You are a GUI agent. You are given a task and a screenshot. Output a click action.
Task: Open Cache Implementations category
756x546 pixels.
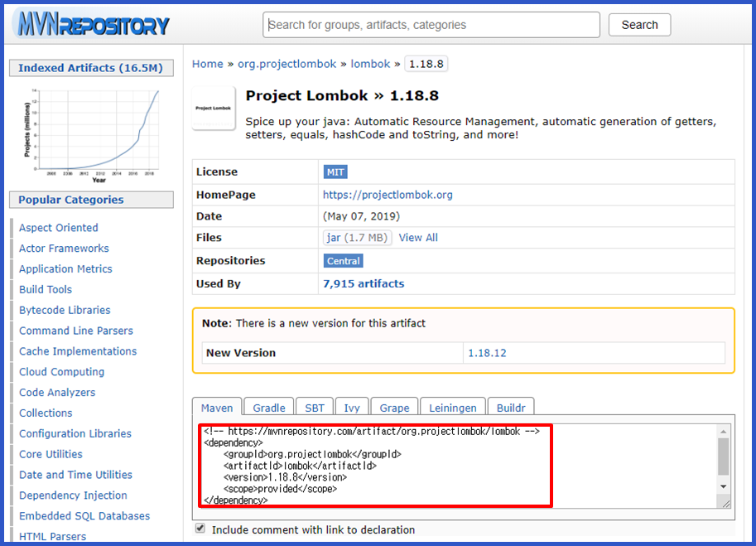tap(78, 351)
